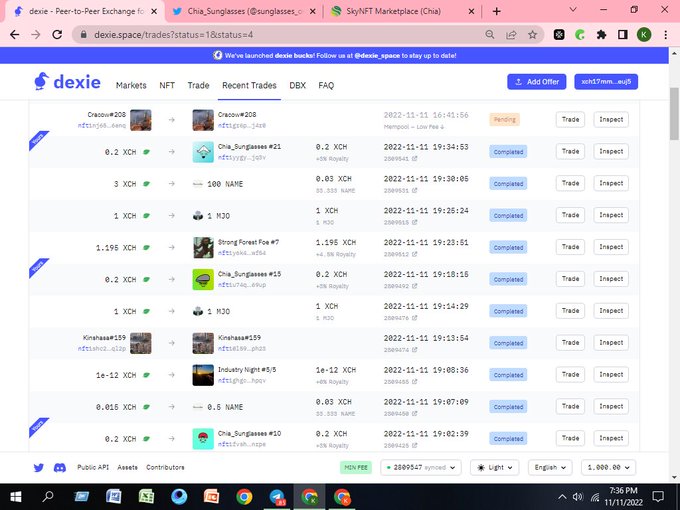This screenshot has height=510, width=680.
Task: Click the 1 MJO asset at 19:25:24
Action: [x=212, y=216]
